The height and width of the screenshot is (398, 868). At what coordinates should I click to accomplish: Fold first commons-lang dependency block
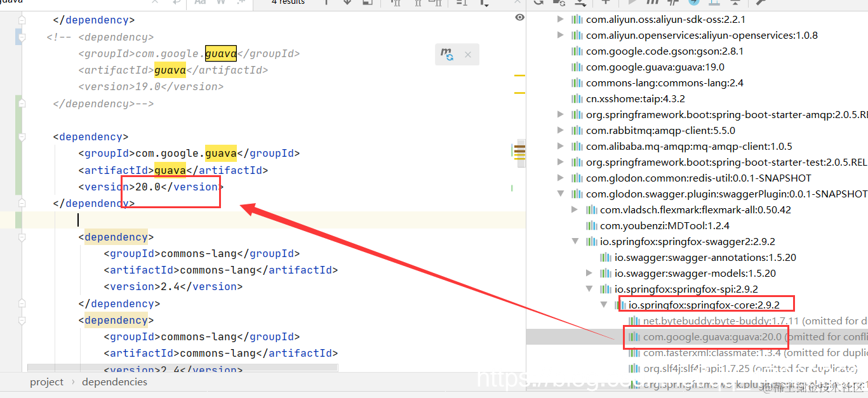coord(22,237)
